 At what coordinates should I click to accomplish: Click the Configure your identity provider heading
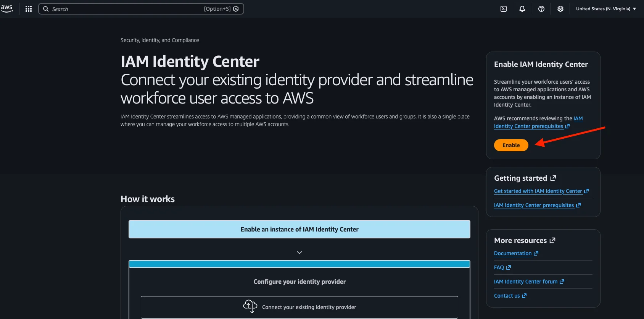(299, 282)
